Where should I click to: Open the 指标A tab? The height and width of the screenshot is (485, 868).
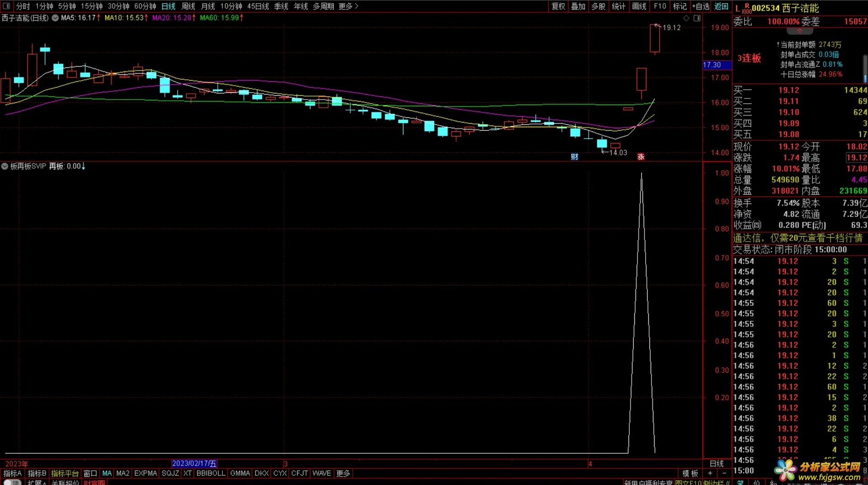tap(12, 473)
